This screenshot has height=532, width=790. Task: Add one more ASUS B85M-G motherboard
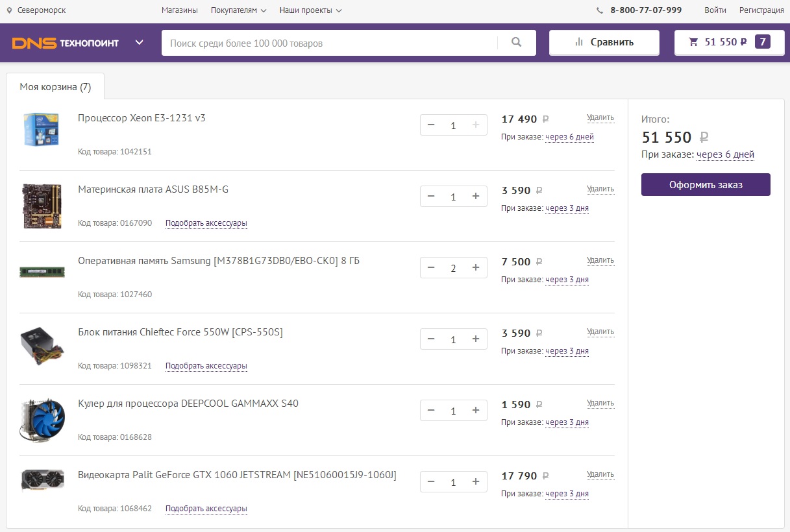pyautogui.click(x=475, y=197)
